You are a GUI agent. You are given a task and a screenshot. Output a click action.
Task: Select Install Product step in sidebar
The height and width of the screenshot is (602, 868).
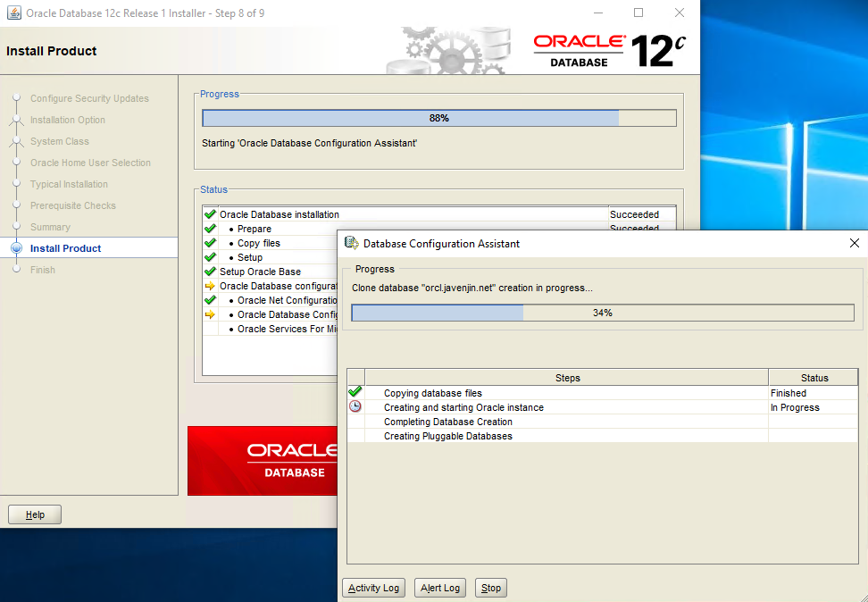65,248
